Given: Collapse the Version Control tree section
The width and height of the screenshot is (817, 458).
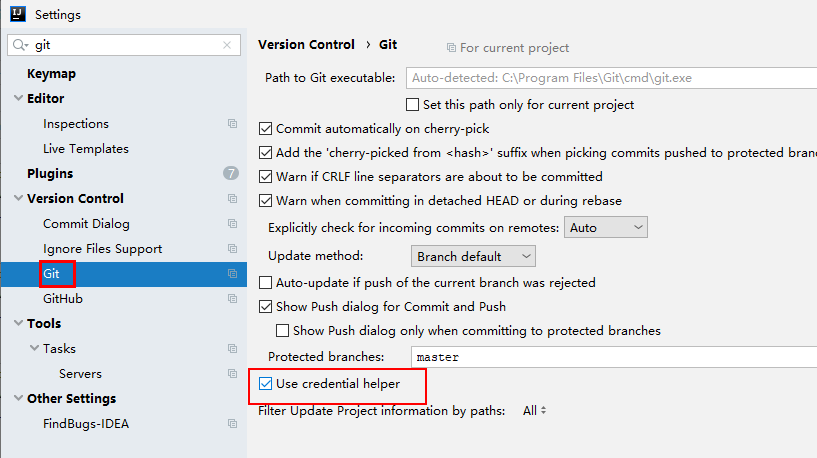Looking at the screenshot, I should (x=18, y=198).
